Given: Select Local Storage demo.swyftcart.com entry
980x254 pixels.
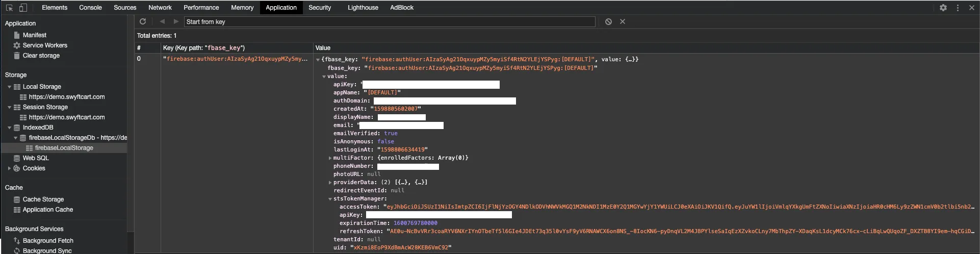Looking at the screenshot, I should point(67,97).
